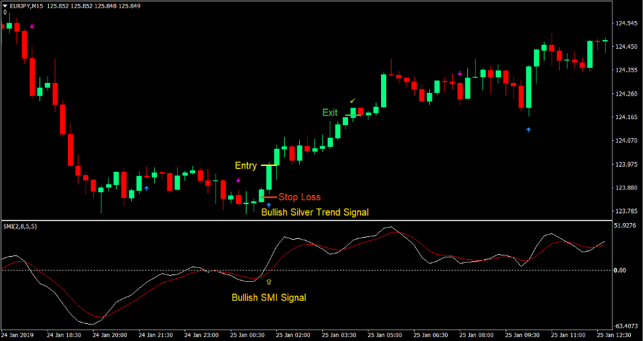Image resolution: width=644 pixels, height=341 pixels.
Task: Select the Bullish Silver Trend Signal label
Action: (x=314, y=212)
